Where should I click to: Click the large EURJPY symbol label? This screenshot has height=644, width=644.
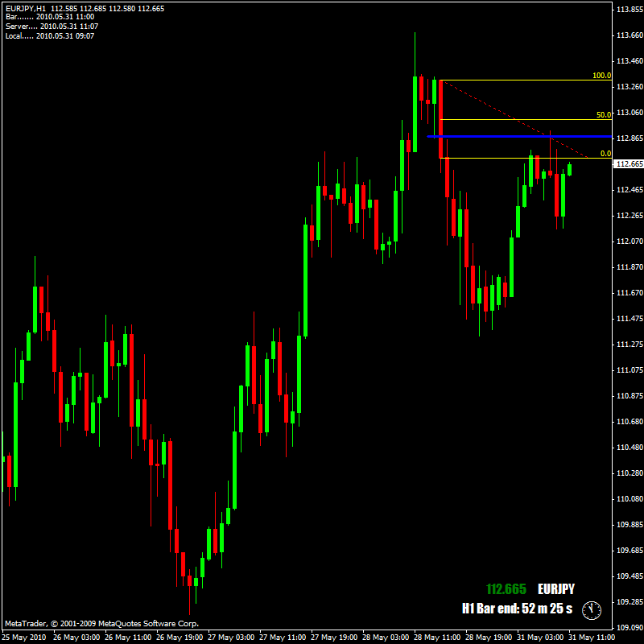pos(556,589)
